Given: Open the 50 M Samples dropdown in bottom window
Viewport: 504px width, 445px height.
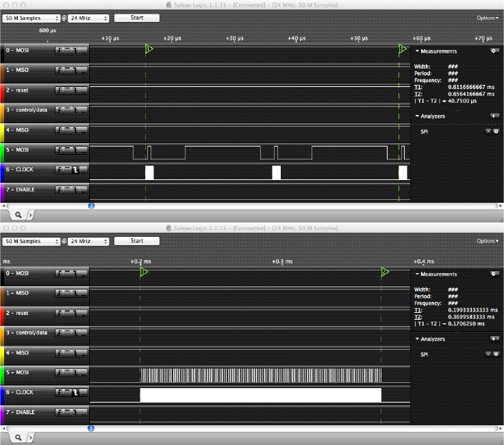Looking at the screenshot, I should (x=32, y=241).
